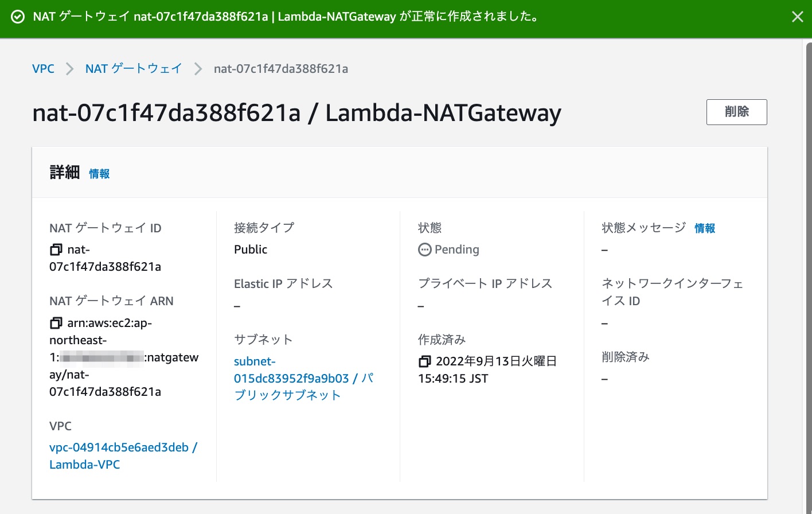Screen dimensions: 812x514
Task: Copy the creation timestamp 2022年9月13日
Action: [424, 361]
